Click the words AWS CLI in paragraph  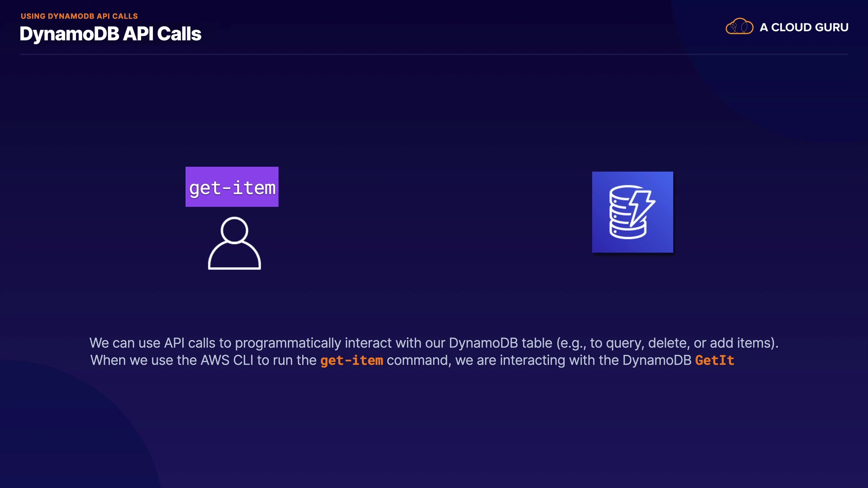coord(227,361)
